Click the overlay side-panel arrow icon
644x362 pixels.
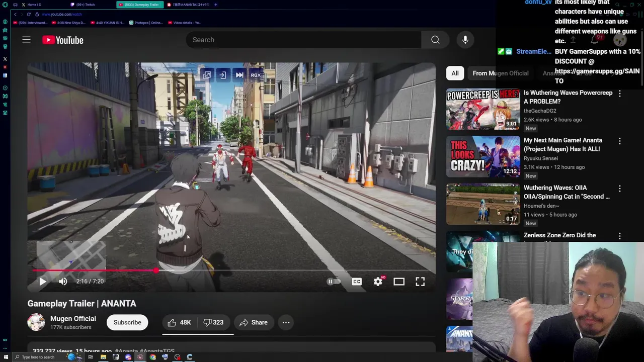(223, 75)
